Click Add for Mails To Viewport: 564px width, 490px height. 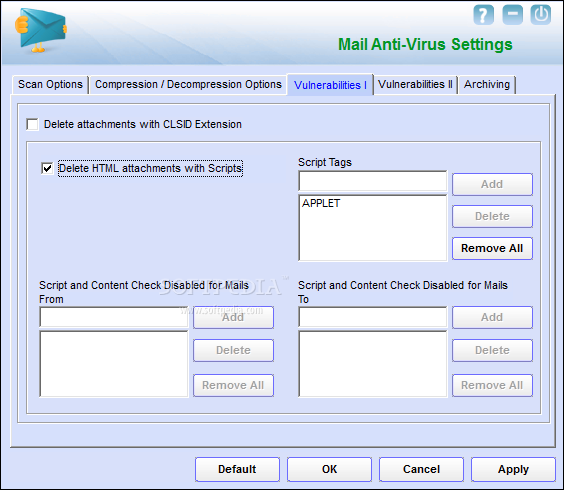pos(492,317)
